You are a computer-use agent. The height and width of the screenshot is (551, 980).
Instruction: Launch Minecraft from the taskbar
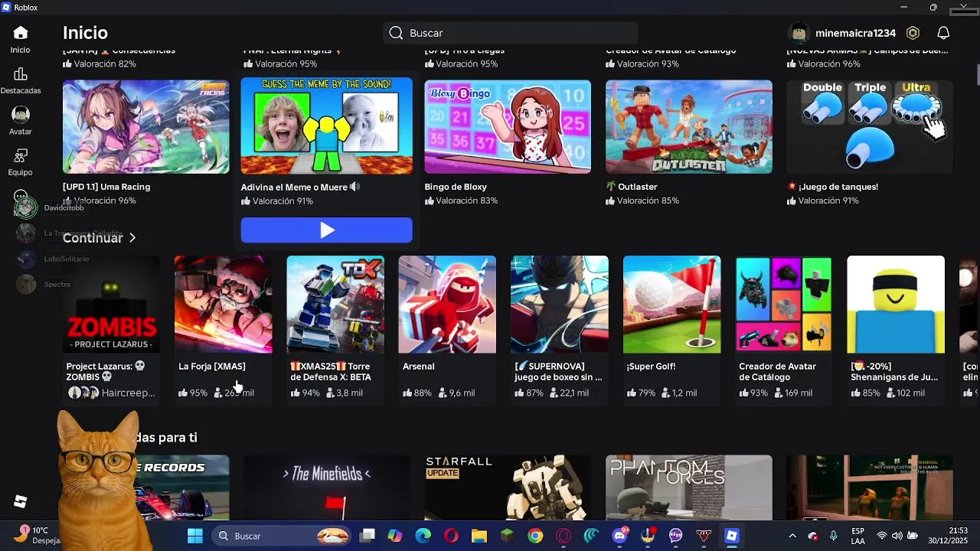point(507,536)
